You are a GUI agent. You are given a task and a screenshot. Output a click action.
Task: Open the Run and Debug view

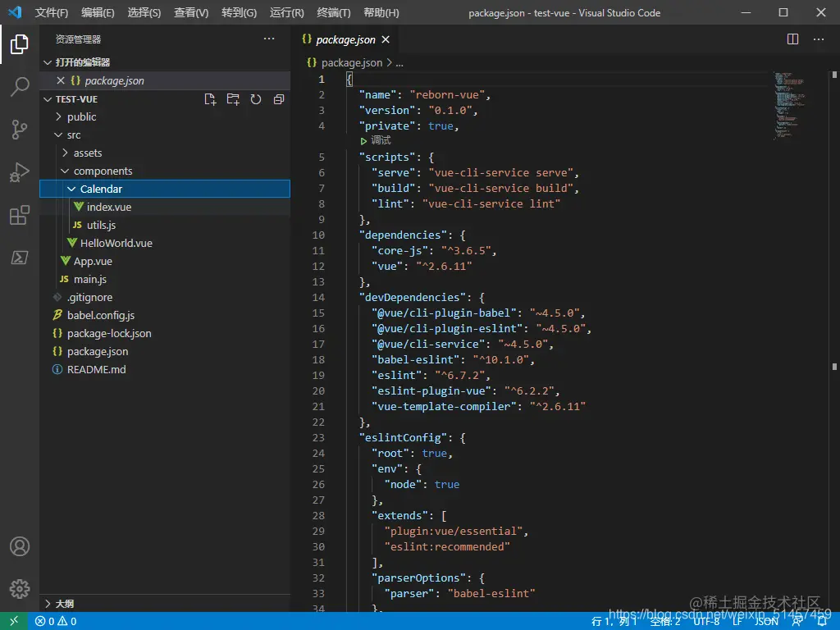[20, 172]
